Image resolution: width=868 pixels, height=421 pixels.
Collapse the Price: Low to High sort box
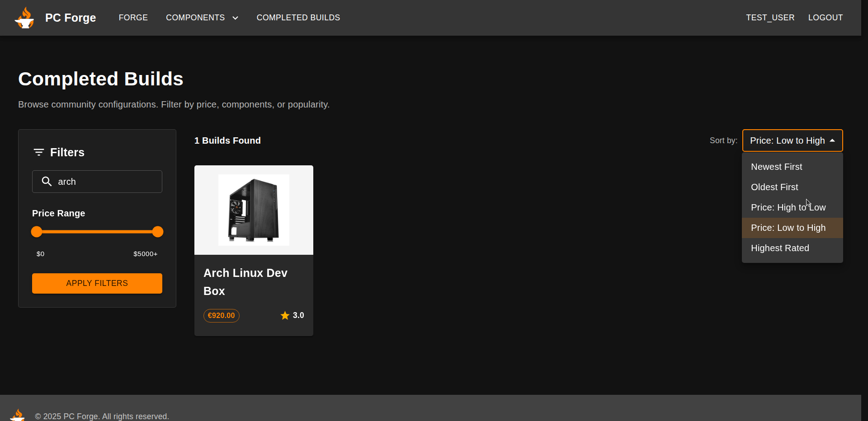[792, 140]
